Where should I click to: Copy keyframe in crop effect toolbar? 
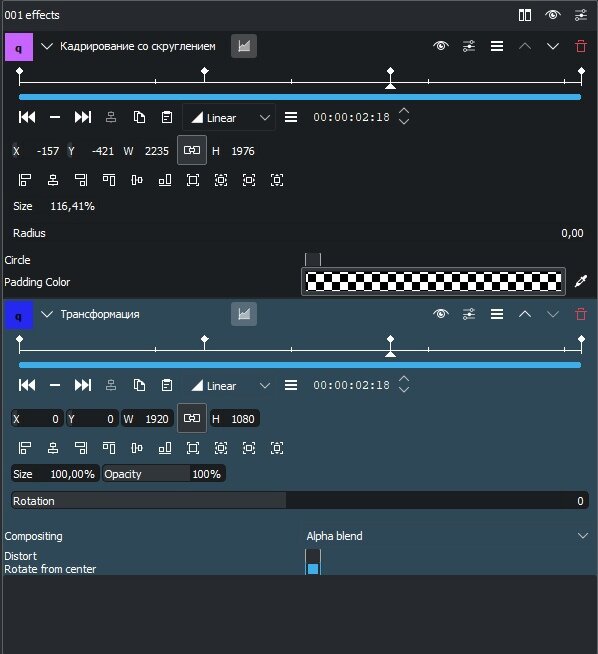(x=139, y=117)
